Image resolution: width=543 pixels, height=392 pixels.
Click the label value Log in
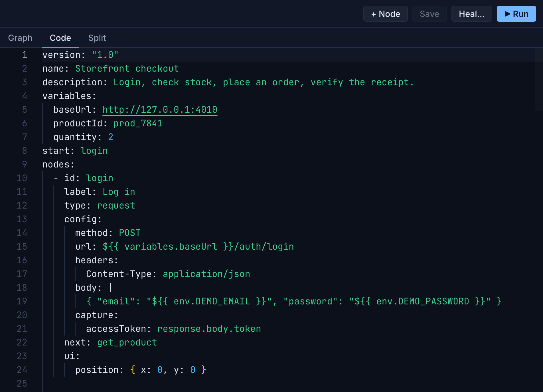click(x=119, y=192)
